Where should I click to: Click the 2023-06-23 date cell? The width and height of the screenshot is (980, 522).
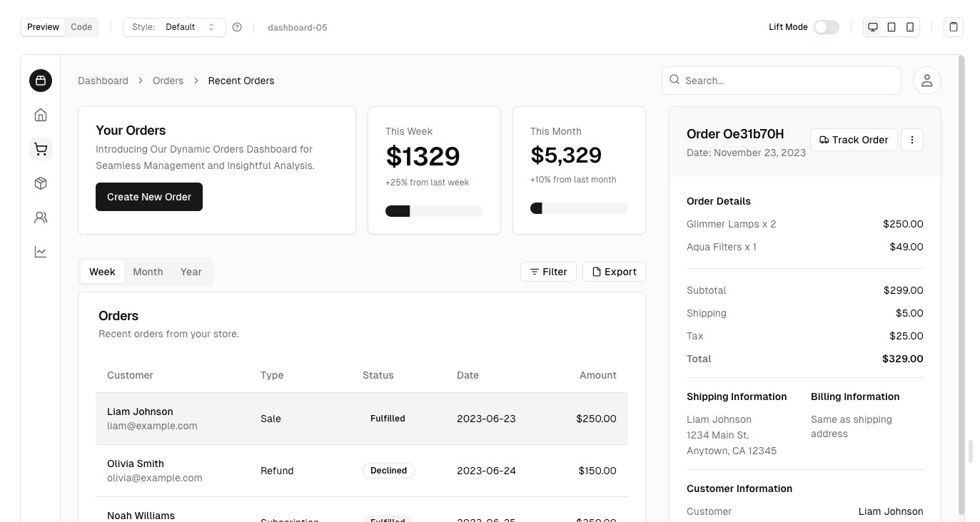pyautogui.click(x=486, y=419)
